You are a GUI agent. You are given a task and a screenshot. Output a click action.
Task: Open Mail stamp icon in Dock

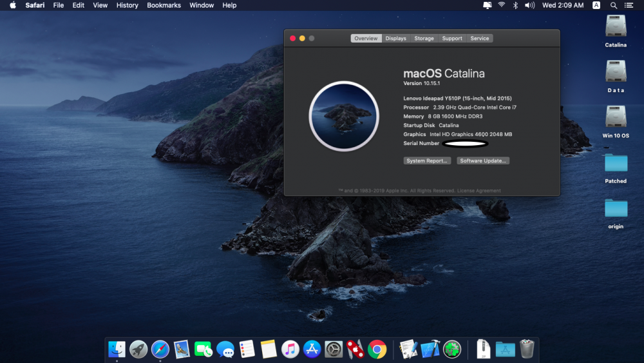coord(182,349)
